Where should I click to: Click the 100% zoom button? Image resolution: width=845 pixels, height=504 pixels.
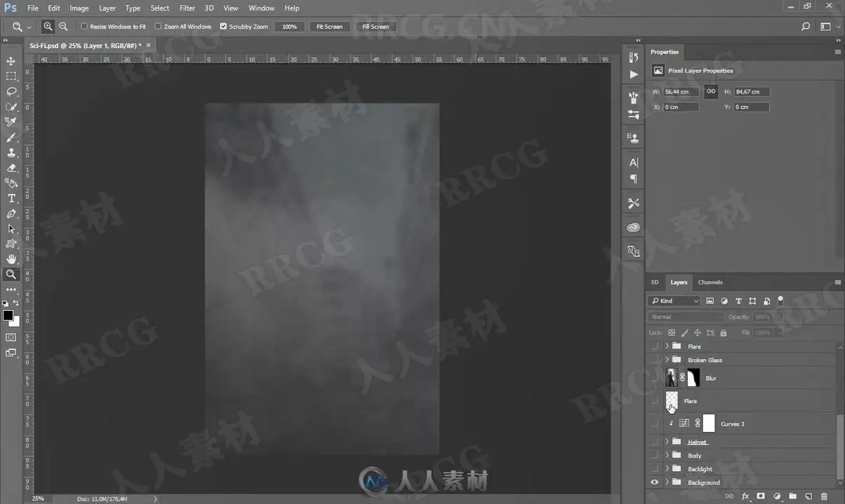coord(289,27)
